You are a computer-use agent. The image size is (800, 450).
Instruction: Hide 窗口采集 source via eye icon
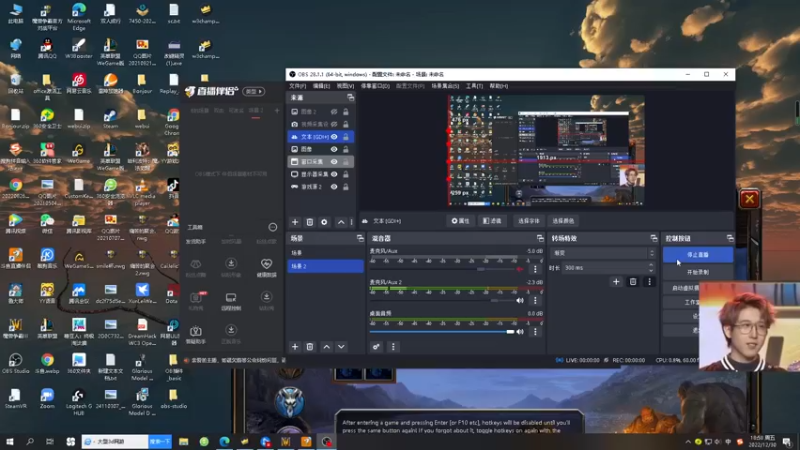(x=334, y=162)
